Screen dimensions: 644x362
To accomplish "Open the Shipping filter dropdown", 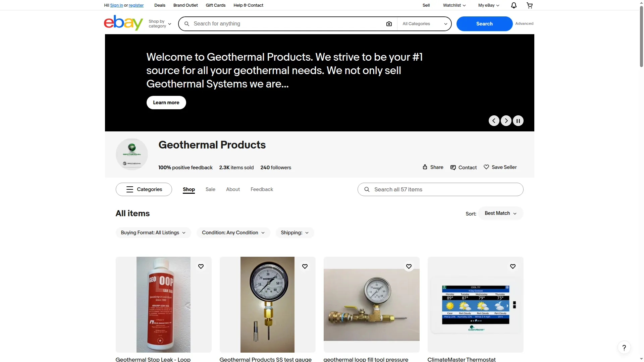I will click(295, 233).
